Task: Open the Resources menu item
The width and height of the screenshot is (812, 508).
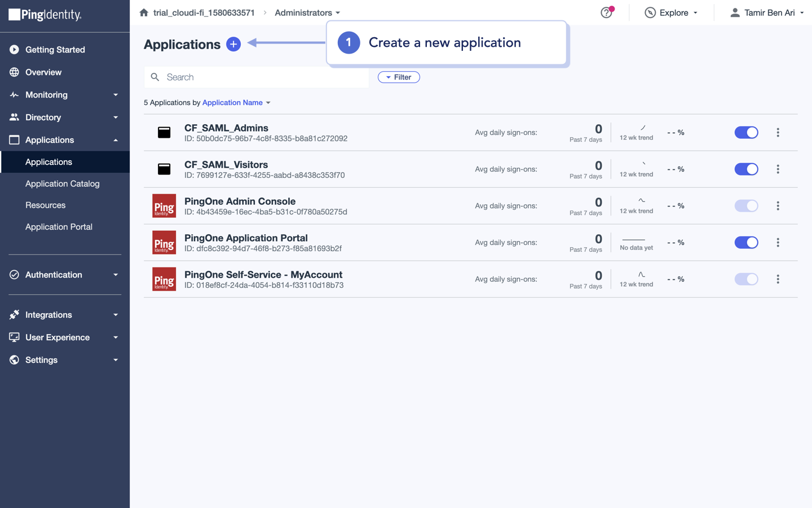Action: 46,205
